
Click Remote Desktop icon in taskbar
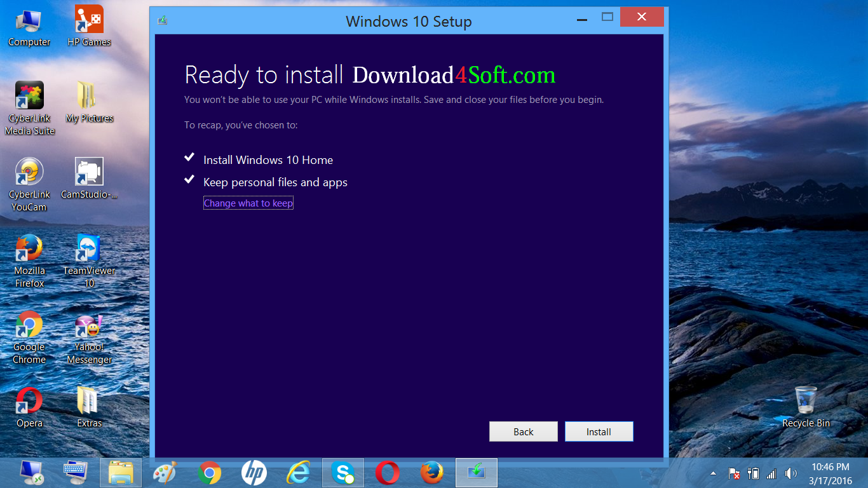(31, 473)
